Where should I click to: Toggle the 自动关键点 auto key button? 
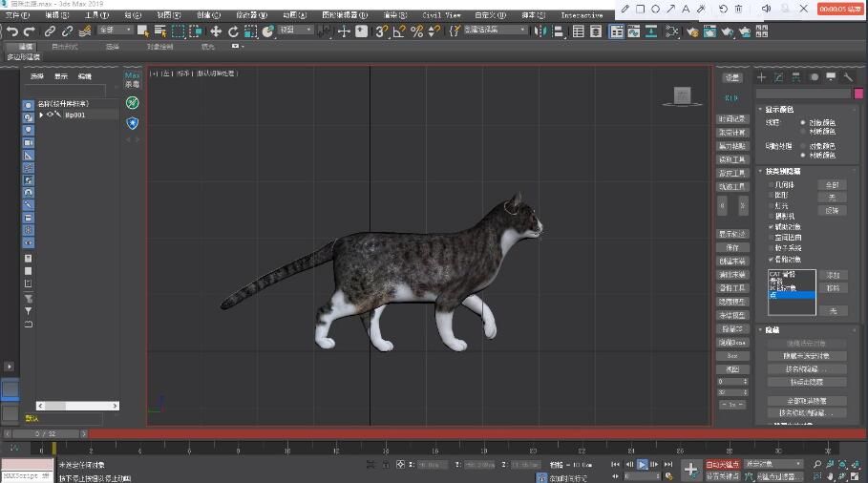[723, 464]
